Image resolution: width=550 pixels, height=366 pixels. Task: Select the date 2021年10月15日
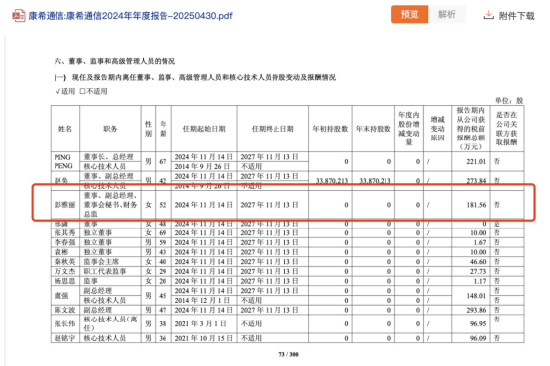[x=203, y=338]
